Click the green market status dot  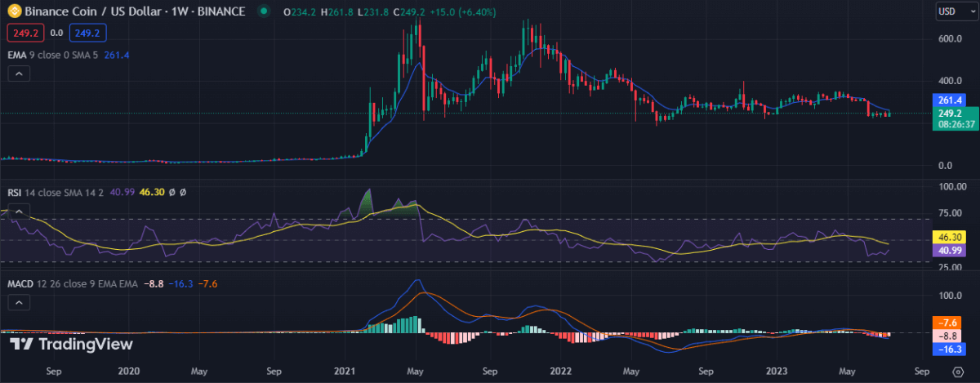263,11
